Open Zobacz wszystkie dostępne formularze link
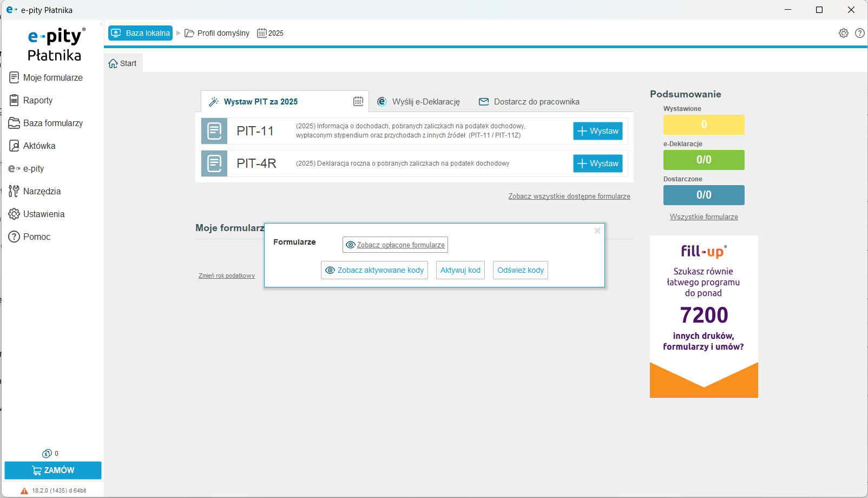Viewport: 868px width, 498px height. tap(569, 196)
